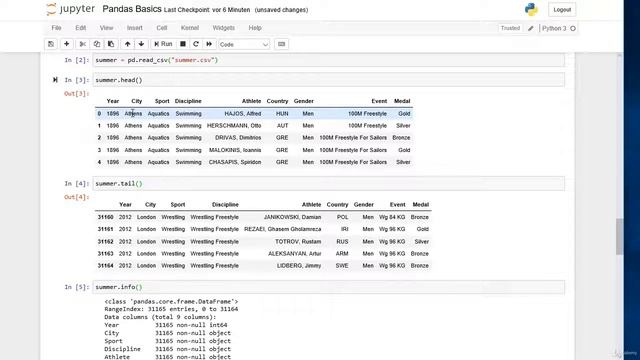Click Out[3] output prompt area
The image size is (640, 360).
click(76, 93)
